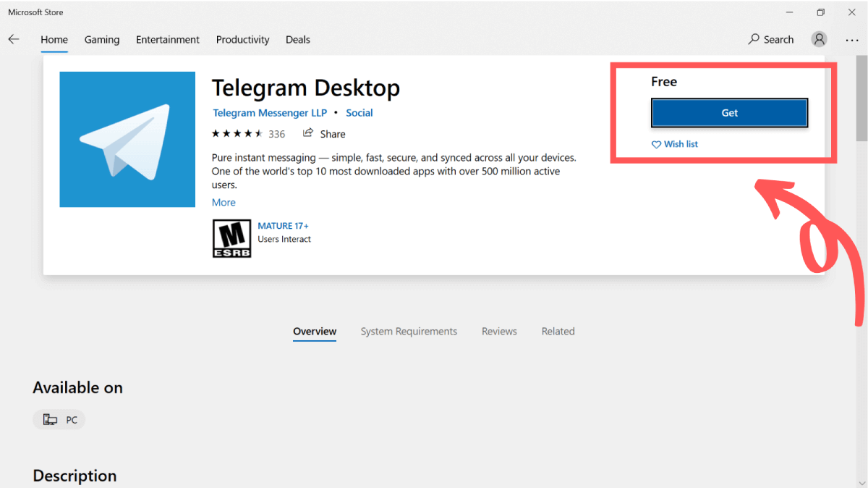Open the three-dot more options menu
Viewport: 868px width, 488px height.
pos(851,40)
